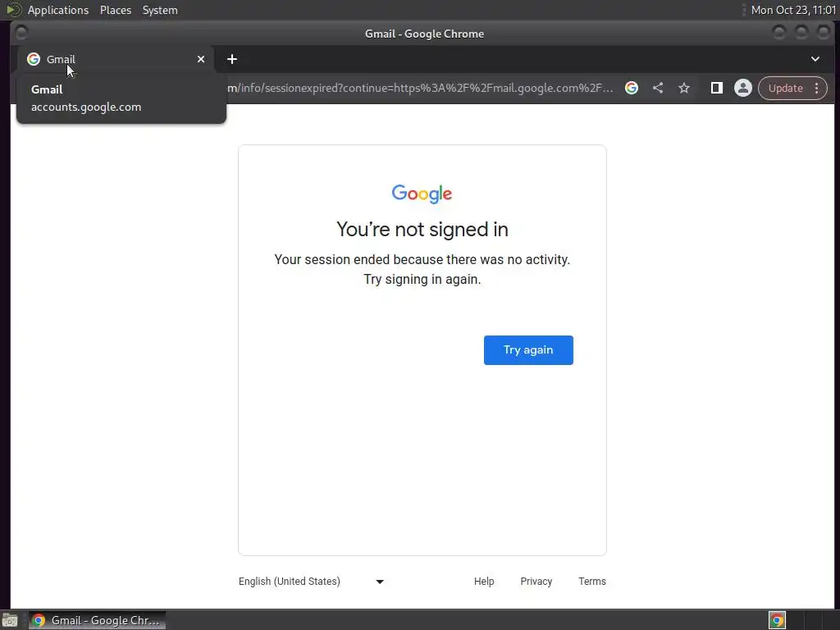Open Chrome three-dot menu
The image size is (840, 630).
816,88
